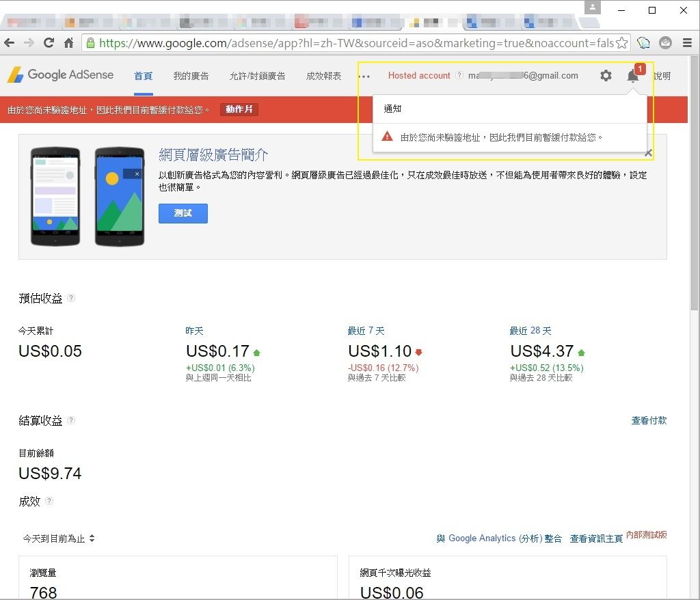The height and width of the screenshot is (600, 700).
Task: Open AdSense settings gear
Action: pyautogui.click(x=606, y=75)
